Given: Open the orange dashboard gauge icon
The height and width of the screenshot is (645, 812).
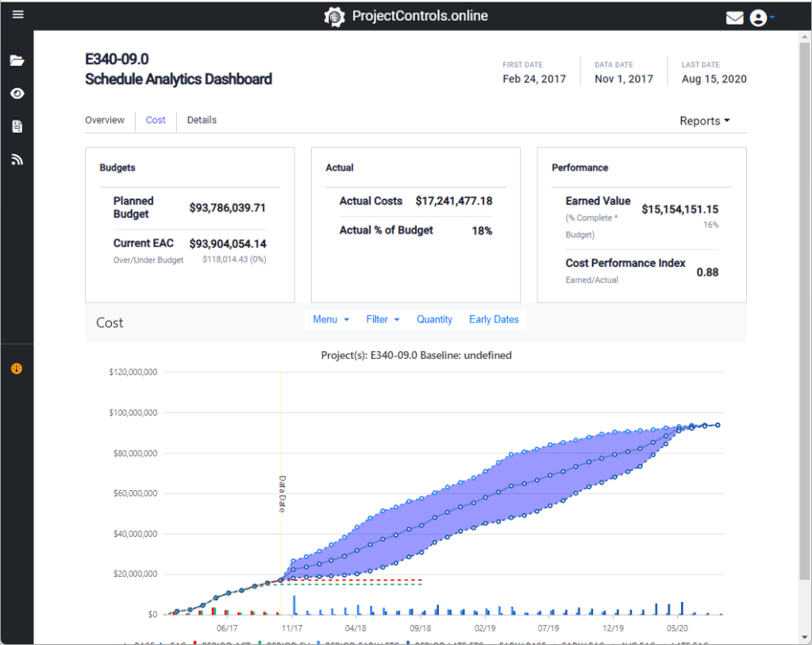Looking at the screenshot, I should (17, 369).
